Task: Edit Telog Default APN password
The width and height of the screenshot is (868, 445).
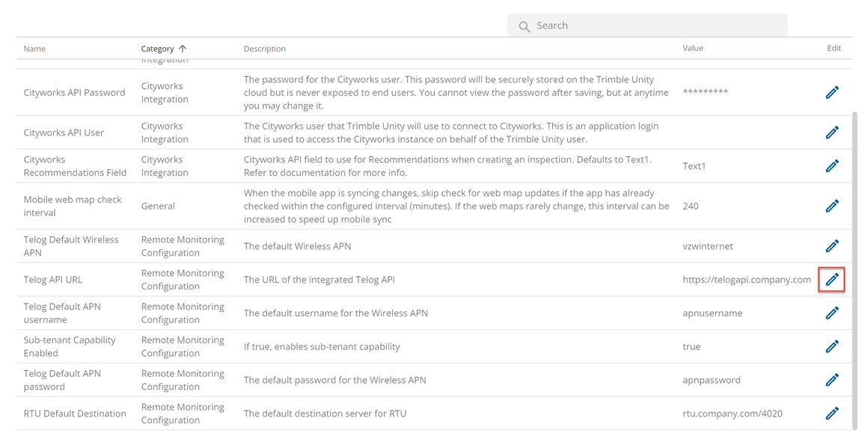Action: [832, 380]
